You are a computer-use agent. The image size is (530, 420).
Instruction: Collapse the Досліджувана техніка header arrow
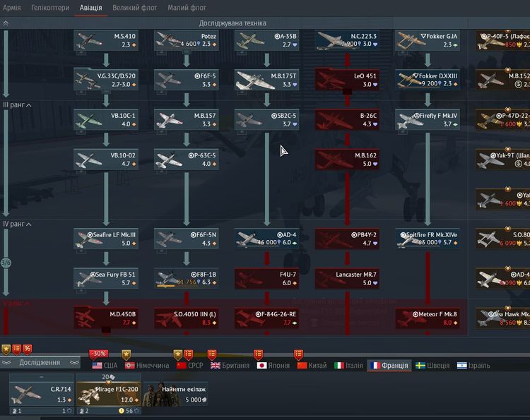pyautogui.click(x=6, y=23)
